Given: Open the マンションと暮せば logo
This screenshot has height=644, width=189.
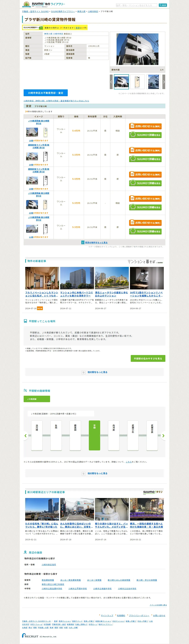Looking at the screenshot, I should pyautogui.click(x=145, y=262).
